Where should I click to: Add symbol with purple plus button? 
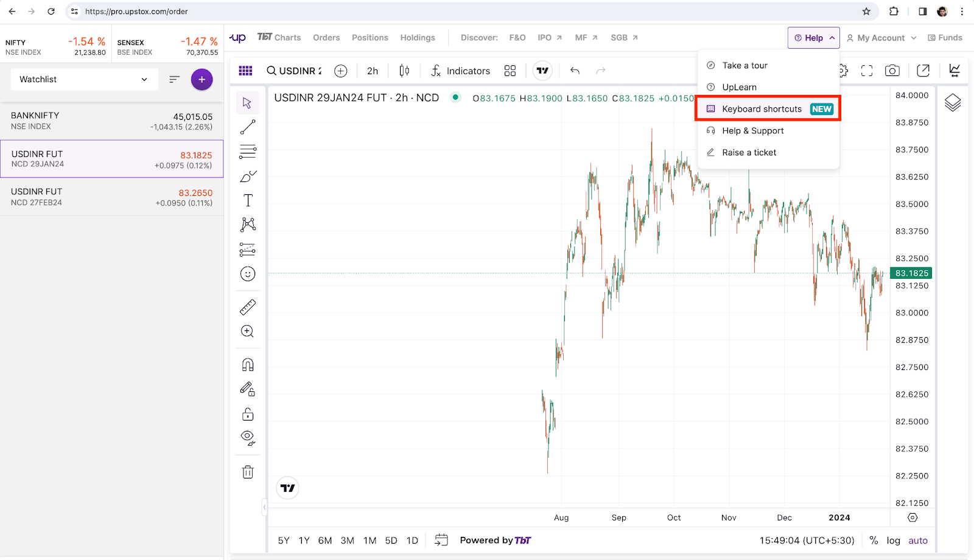click(x=202, y=79)
